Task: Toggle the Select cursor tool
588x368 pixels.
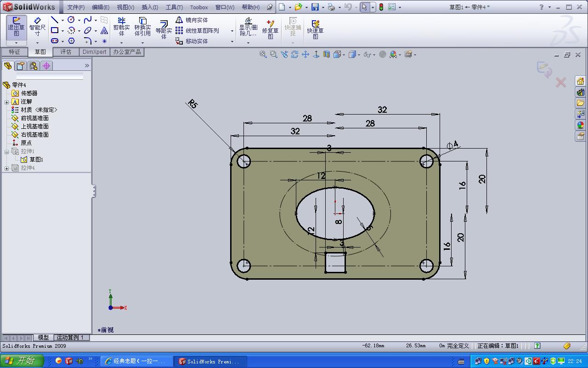Action: 364,7
